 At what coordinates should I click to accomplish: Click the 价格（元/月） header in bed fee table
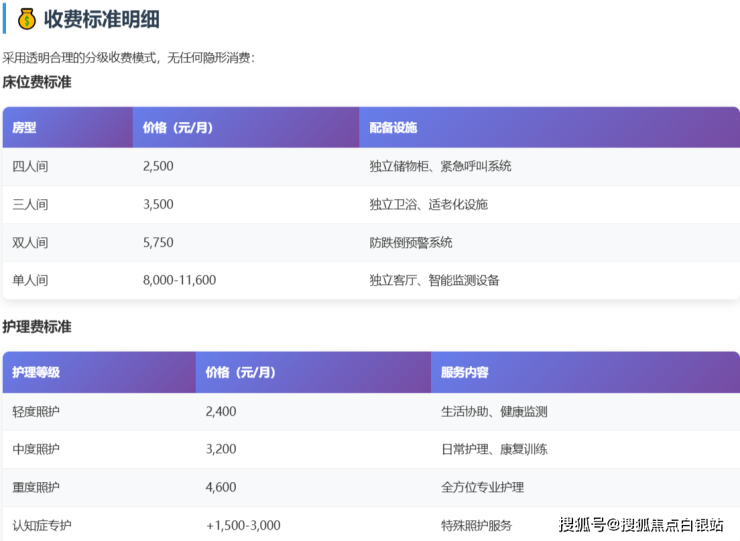pyautogui.click(x=178, y=128)
